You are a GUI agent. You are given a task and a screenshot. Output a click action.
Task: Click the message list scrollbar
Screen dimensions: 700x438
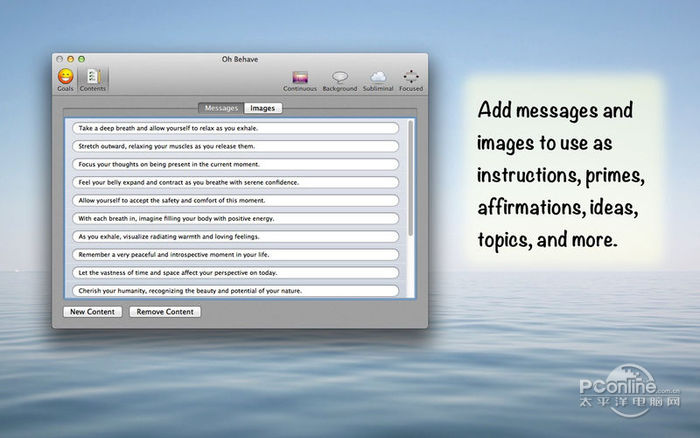[x=411, y=178]
